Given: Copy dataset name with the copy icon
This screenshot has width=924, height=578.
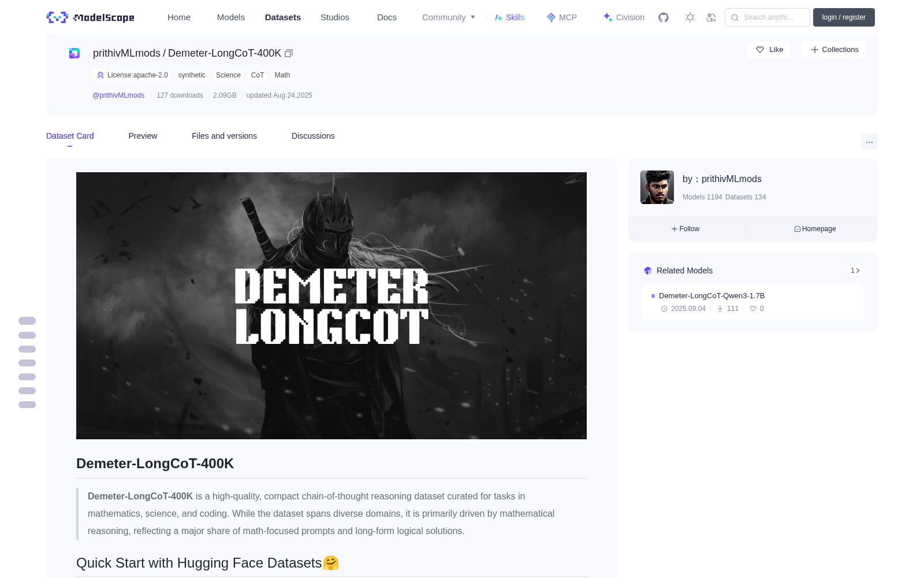Looking at the screenshot, I should point(289,53).
